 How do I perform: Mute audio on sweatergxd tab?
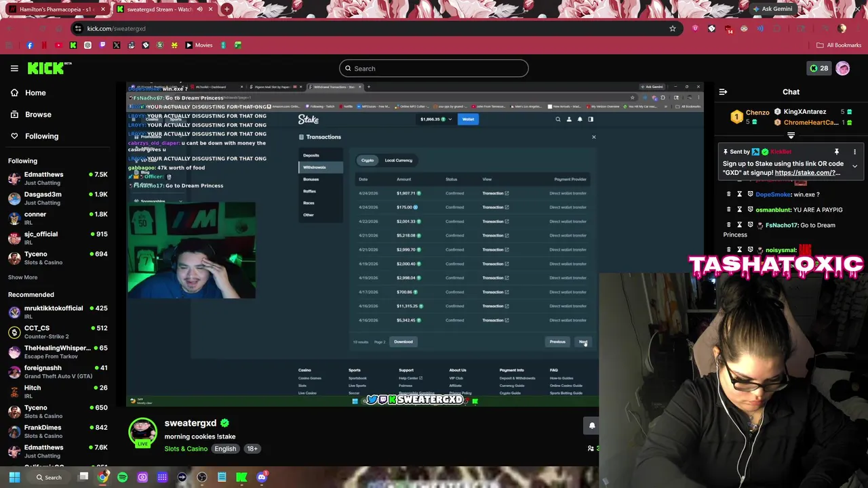pyautogui.click(x=201, y=9)
